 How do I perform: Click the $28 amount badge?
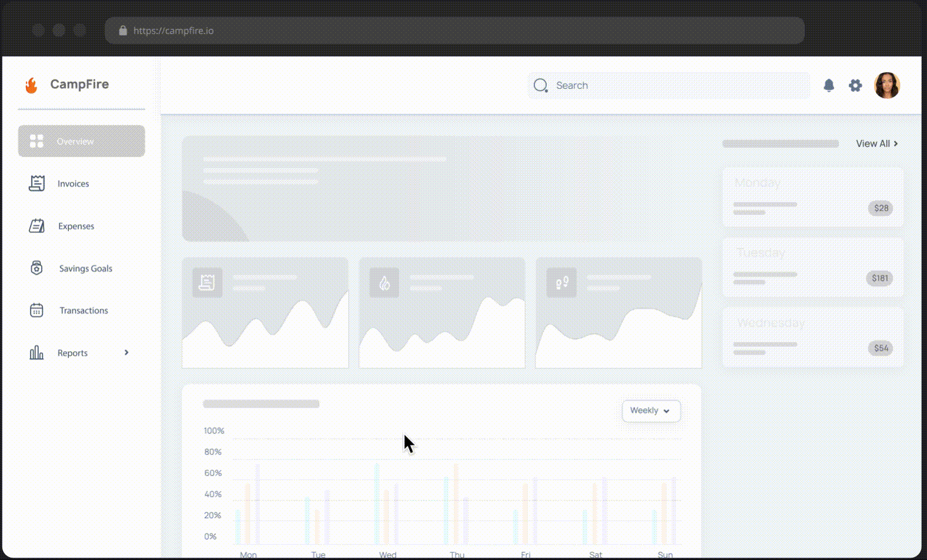coord(881,208)
